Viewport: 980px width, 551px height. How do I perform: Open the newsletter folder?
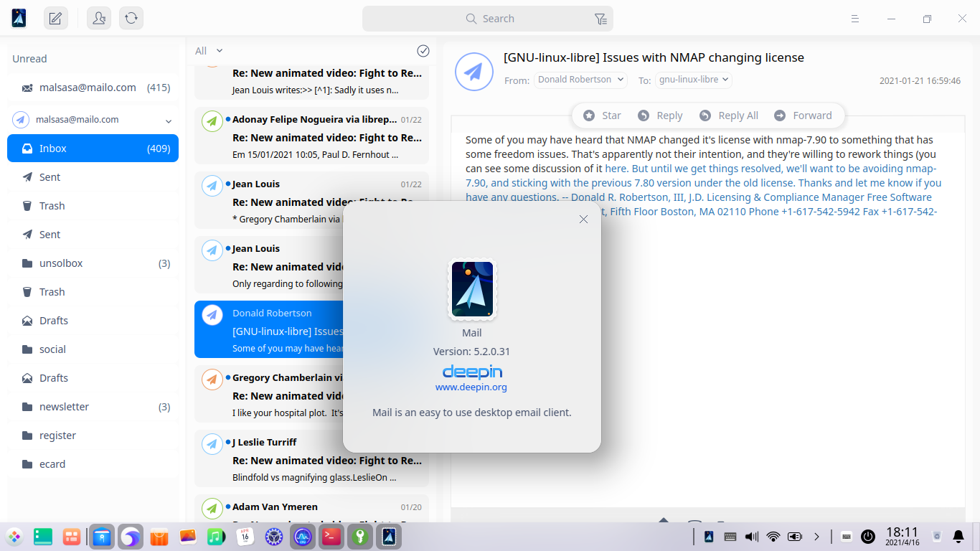[93, 407]
